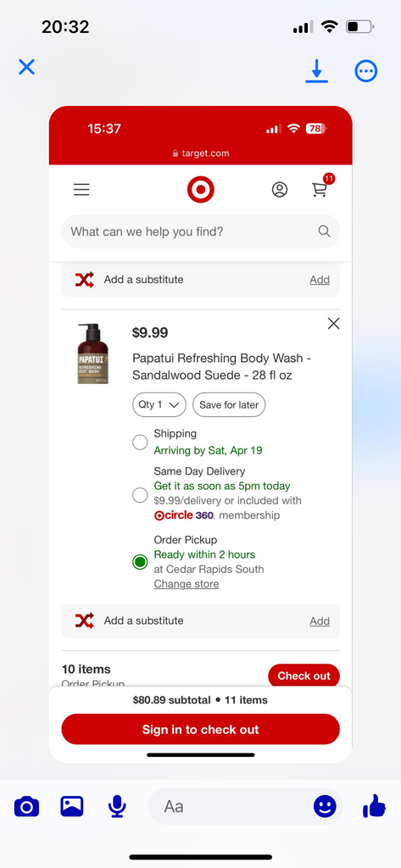401x868 pixels.
Task: Click Add link beside lower Add a substitute
Action: pyautogui.click(x=320, y=621)
